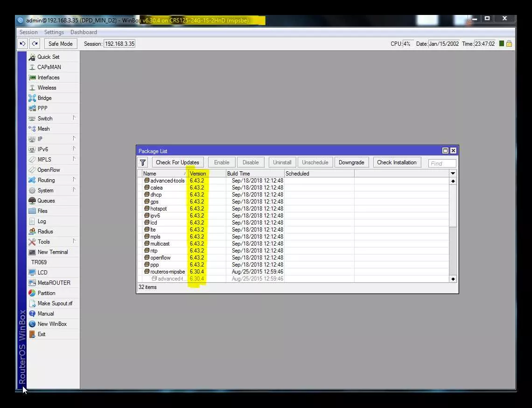Click the Downgrade button
The image size is (532, 408).
point(351,162)
